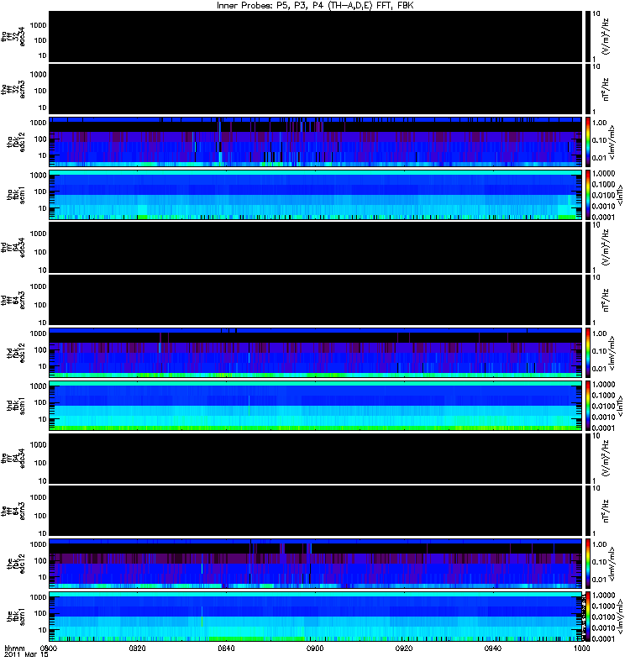Click inside the the fbk scm1 spectrogram
This screenshot has width=630, height=672.
tap(316, 617)
